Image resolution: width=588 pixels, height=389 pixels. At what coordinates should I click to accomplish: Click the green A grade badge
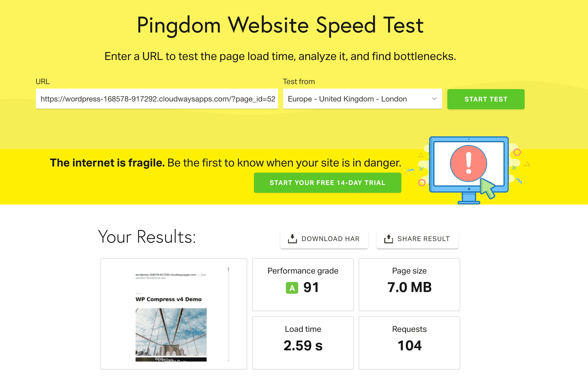292,288
